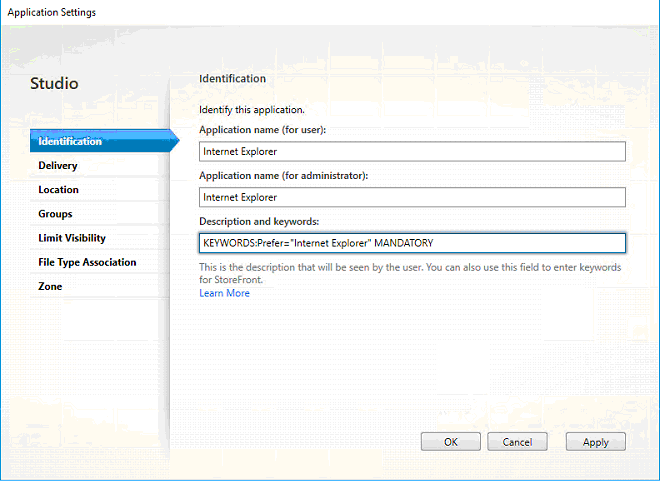Viewport: 660px width, 482px height.
Task: Click the Description and keywords field
Action: [412, 243]
